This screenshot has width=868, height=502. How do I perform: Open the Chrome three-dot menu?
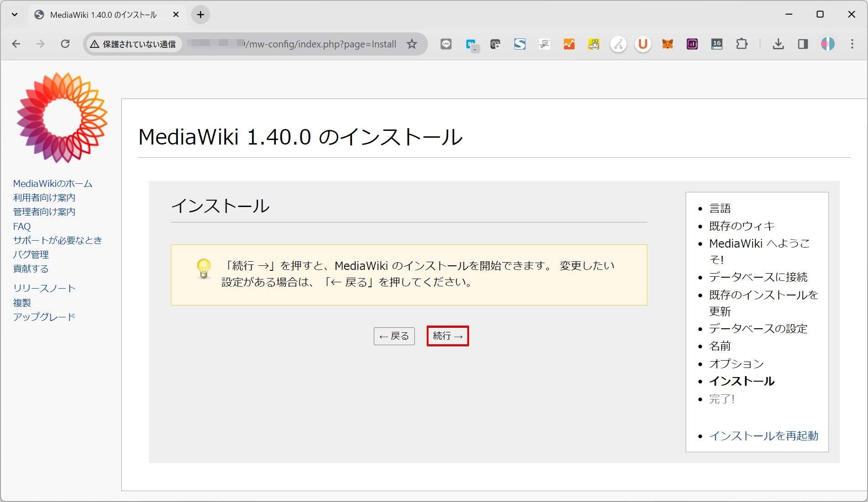click(852, 44)
